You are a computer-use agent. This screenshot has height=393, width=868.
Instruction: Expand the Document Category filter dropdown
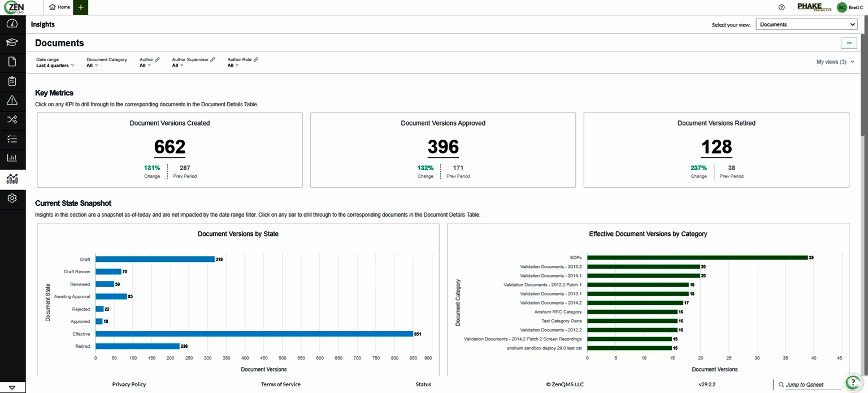(107, 62)
